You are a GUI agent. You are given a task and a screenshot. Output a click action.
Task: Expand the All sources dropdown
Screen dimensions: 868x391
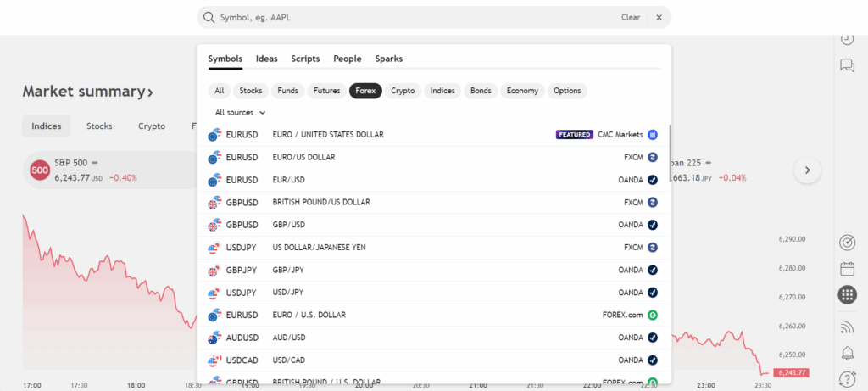pyautogui.click(x=240, y=113)
